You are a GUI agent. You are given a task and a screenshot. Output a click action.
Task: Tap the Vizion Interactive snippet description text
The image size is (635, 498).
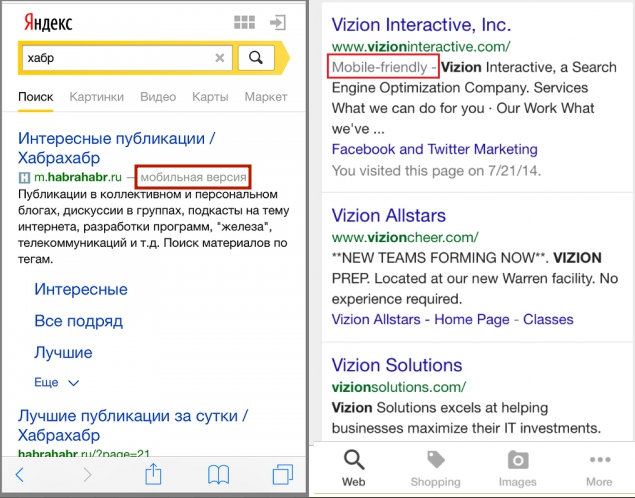[474, 98]
